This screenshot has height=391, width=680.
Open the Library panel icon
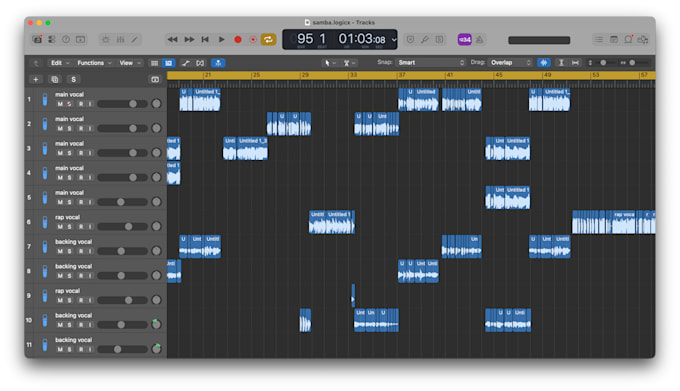coord(37,39)
